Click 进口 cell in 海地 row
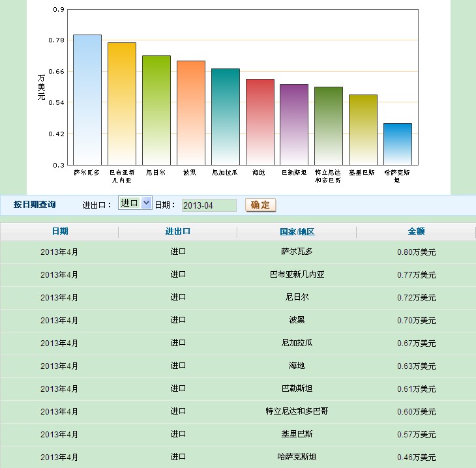Image resolution: width=476 pixels, height=468 pixels. [178, 366]
